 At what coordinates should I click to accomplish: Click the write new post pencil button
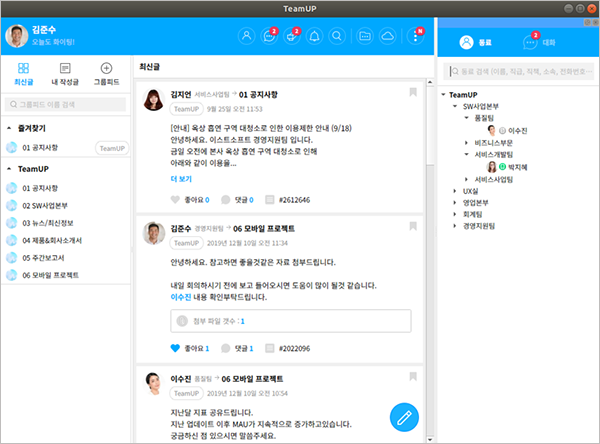point(404,417)
